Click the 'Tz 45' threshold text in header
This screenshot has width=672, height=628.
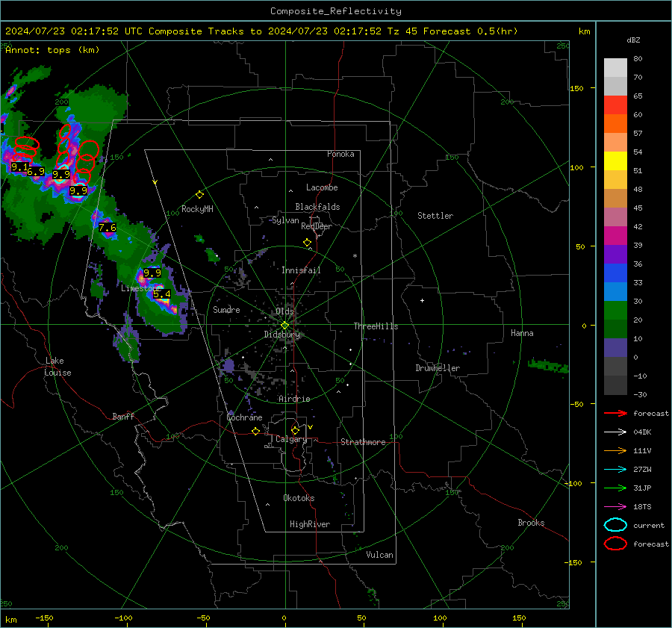[x=402, y=31]
